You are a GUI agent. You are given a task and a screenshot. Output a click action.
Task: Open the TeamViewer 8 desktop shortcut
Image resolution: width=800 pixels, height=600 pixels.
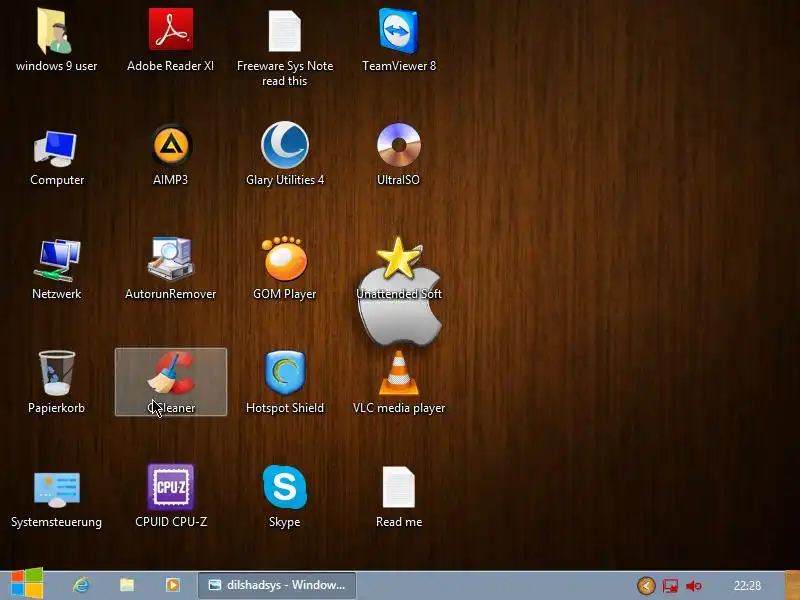[x=399, y=31]
